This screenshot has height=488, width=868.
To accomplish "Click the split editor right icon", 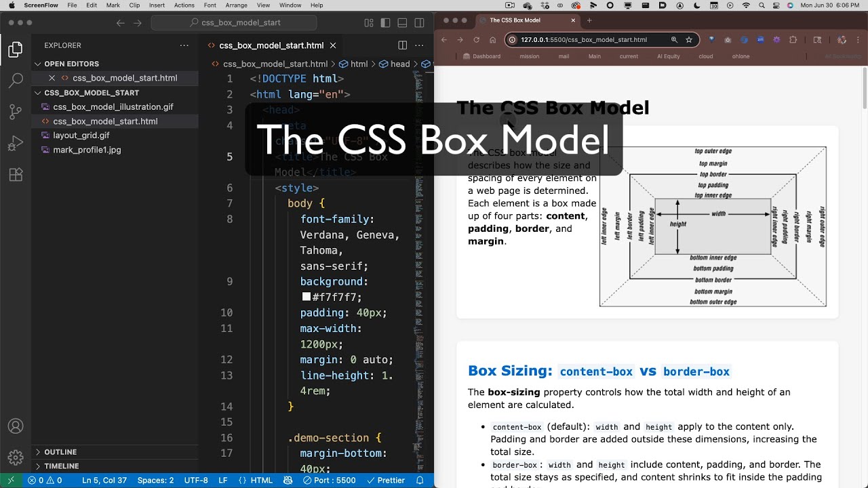I will coord(403,45).
